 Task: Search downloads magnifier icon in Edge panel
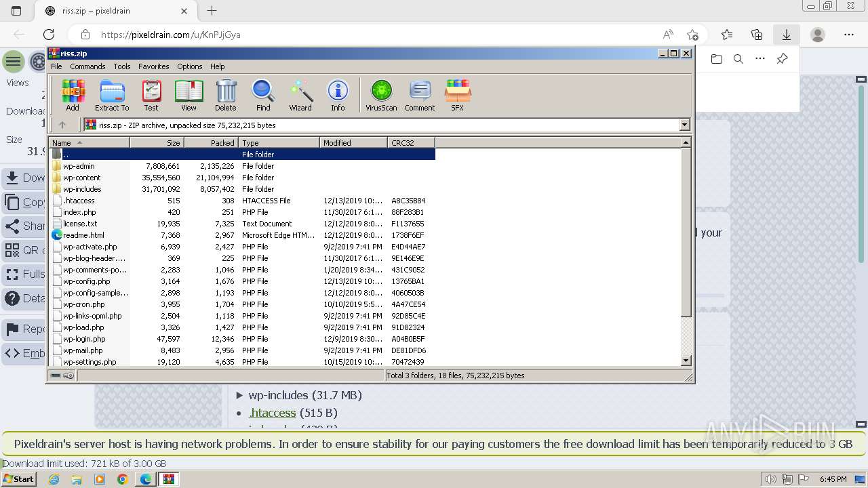pos(738,59)
